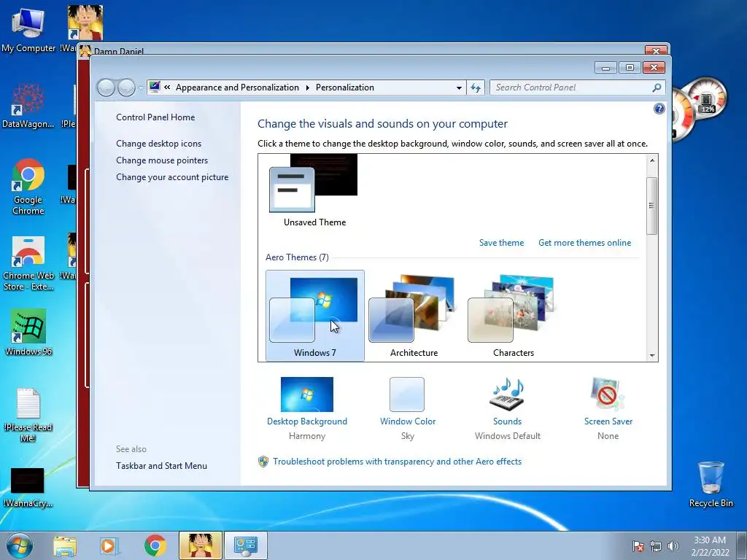Select the Architecture theme

click(414, 316)
